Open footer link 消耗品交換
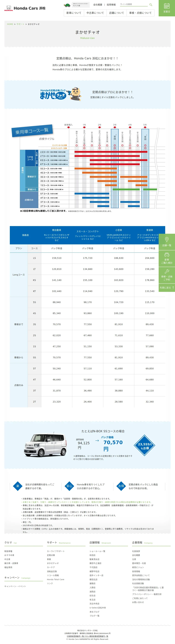 click(52, 572)
